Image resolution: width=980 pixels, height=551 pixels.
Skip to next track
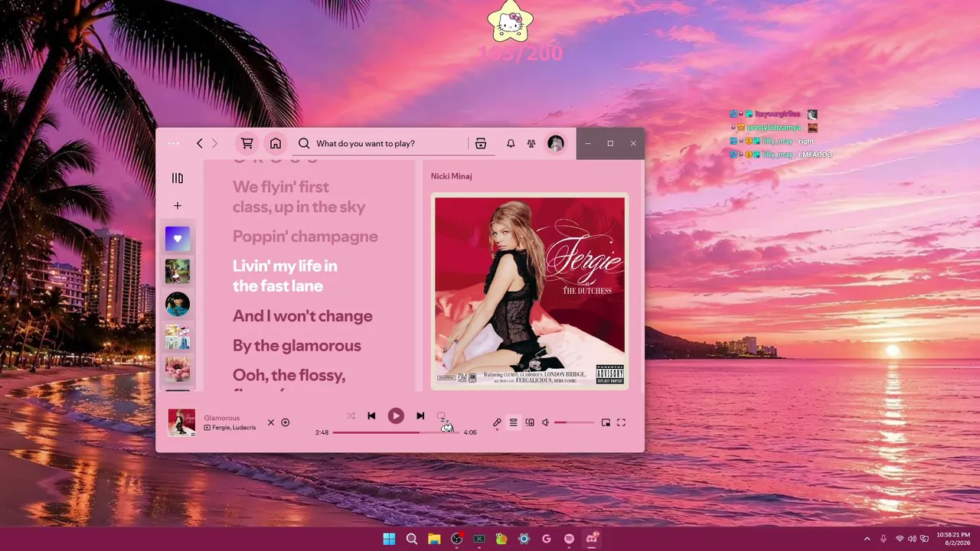420,416
